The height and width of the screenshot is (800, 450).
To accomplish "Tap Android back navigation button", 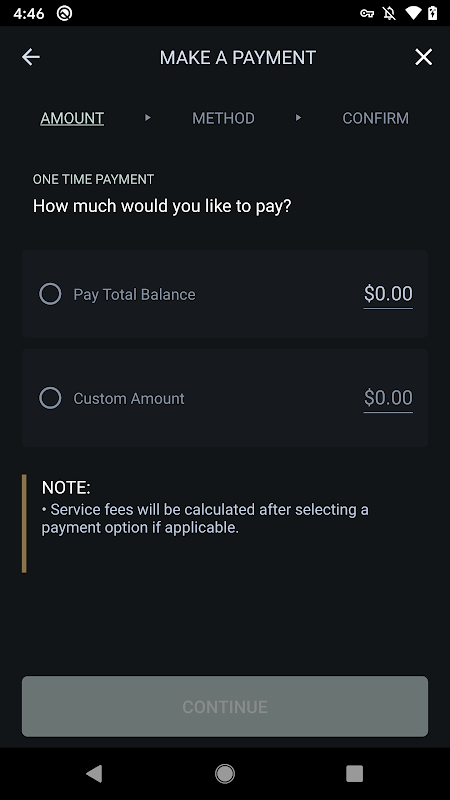I will click(x=94, y=773).
